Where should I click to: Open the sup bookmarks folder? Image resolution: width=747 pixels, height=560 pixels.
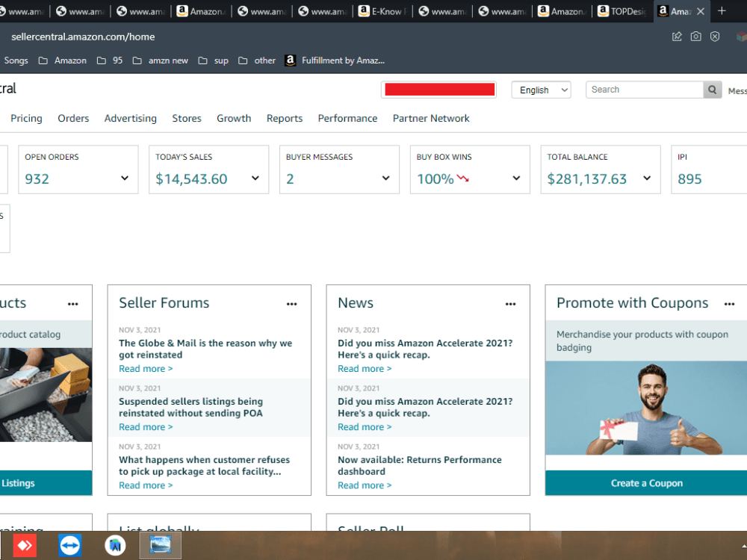214,60
